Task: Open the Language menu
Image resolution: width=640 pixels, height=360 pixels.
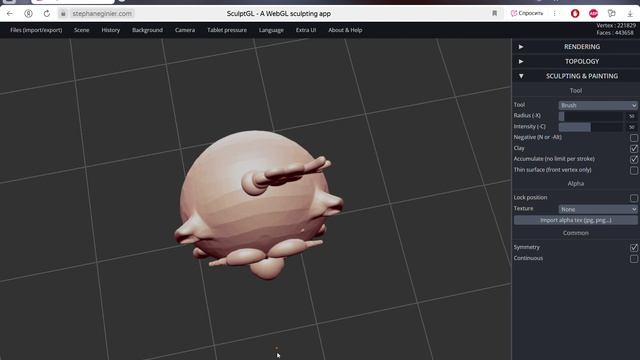Action: pyautogui.click(x=271, y=30)
